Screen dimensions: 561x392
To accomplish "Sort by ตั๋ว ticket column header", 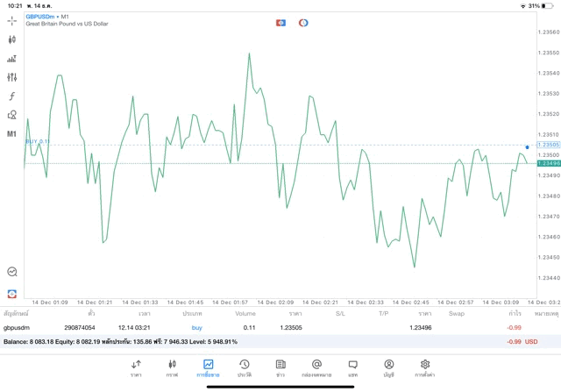I will coord(91,314).
